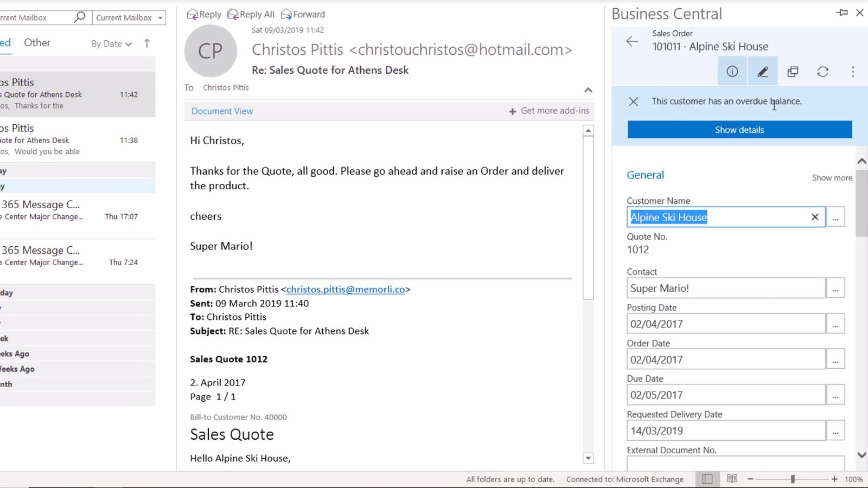Open the Due Date picker ellipsis

(x=835, y=395)
